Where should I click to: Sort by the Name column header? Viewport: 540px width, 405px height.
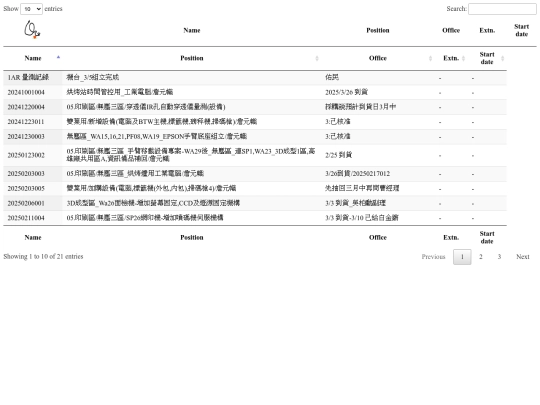pos(33,58)
